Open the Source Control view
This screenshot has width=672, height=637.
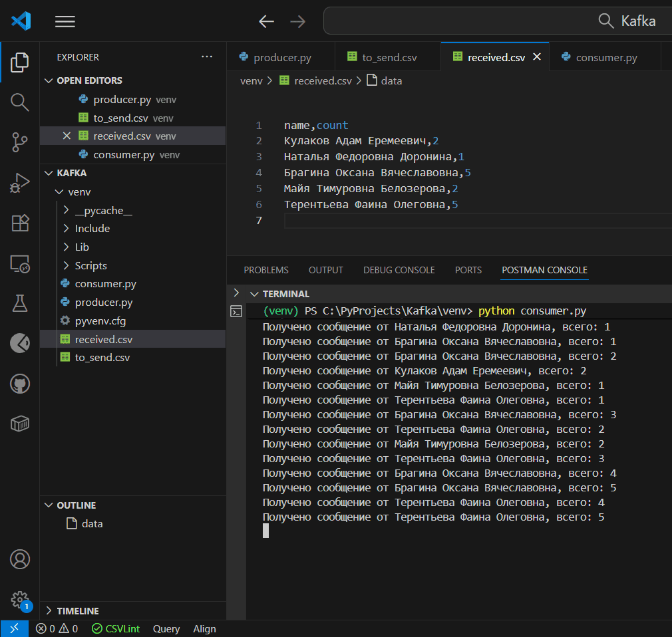[20, 142]
